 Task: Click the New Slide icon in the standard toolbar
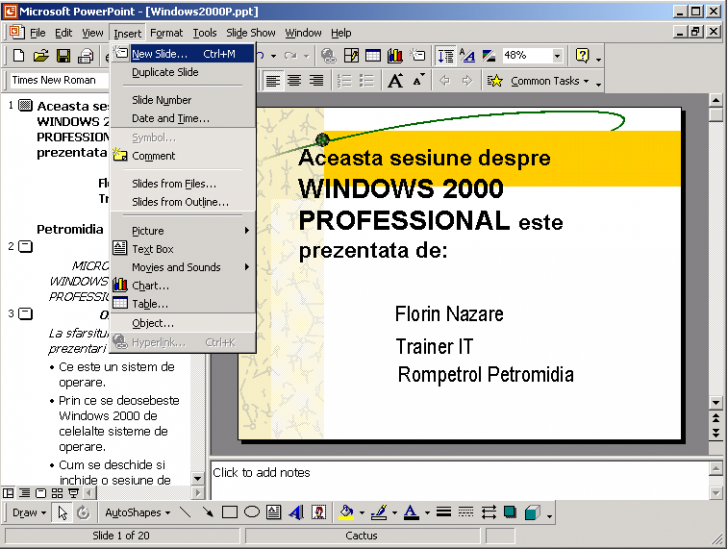417,56
